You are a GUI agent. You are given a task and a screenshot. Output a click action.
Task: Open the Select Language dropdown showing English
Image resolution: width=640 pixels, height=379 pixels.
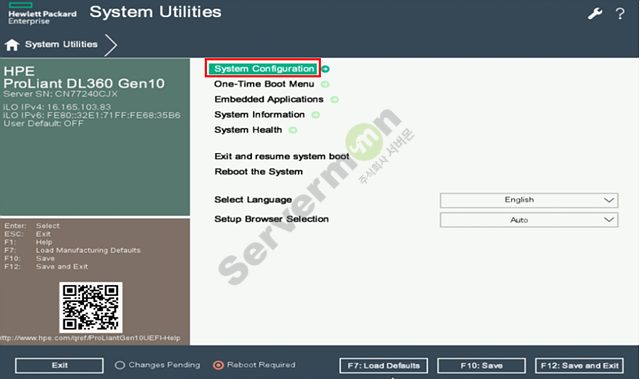coord(529,200)
